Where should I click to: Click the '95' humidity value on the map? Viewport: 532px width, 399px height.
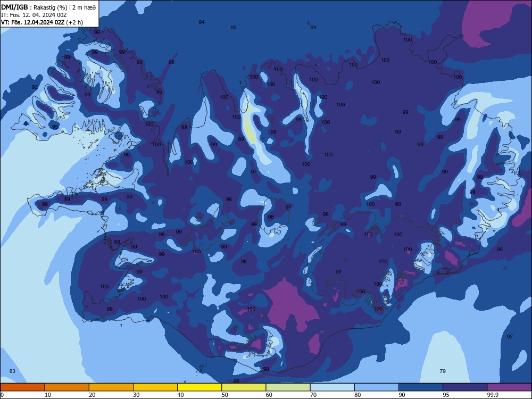click(55, 127)
